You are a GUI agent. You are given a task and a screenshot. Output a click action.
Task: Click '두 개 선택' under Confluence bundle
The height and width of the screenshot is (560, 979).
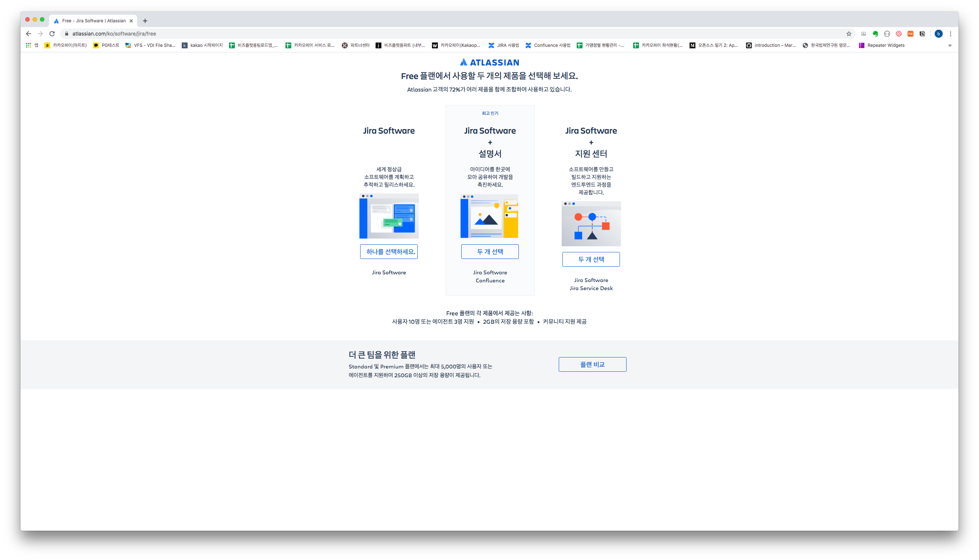[x=490, y=252]
